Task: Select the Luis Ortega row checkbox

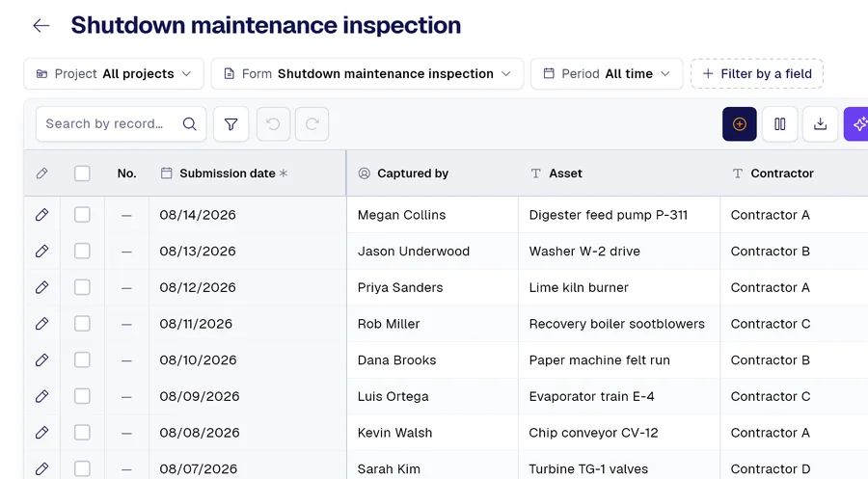Action: point(82,396)
